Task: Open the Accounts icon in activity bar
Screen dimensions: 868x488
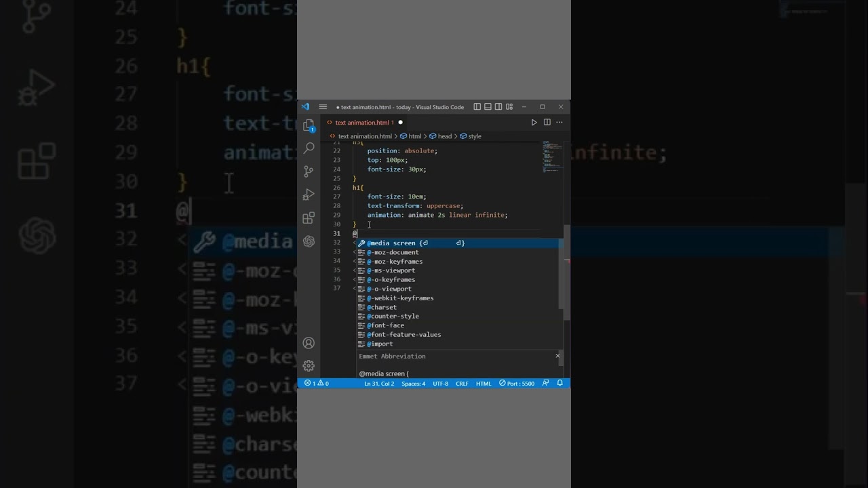Action: [309, 343]
